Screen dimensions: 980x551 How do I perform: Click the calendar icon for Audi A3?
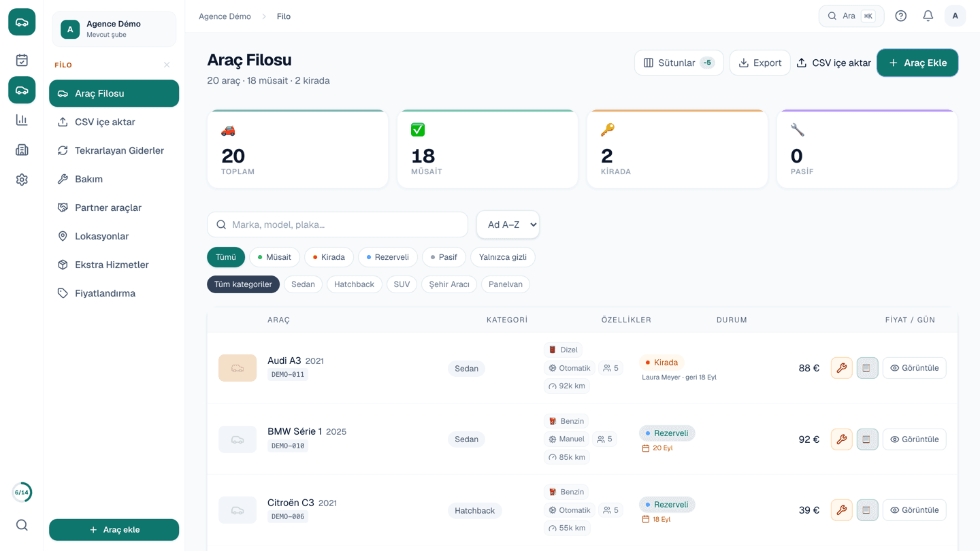pos(867,368)
